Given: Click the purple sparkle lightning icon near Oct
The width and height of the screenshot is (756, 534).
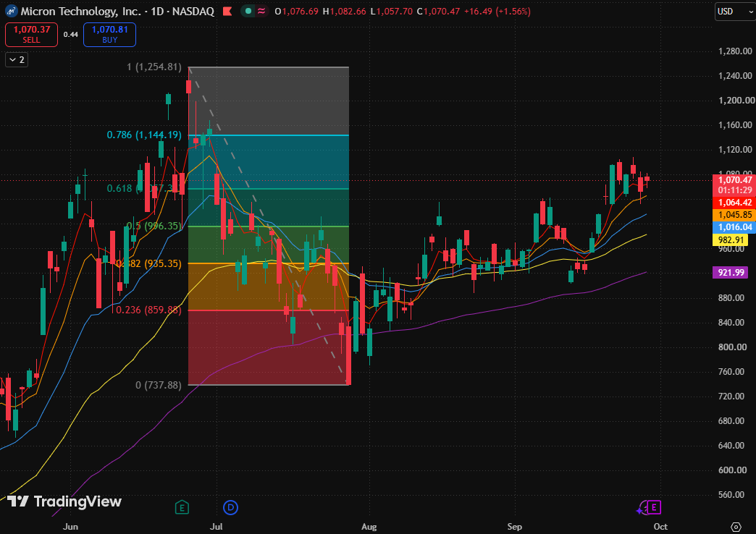Looking at the screenshot, I should [642, 509].
